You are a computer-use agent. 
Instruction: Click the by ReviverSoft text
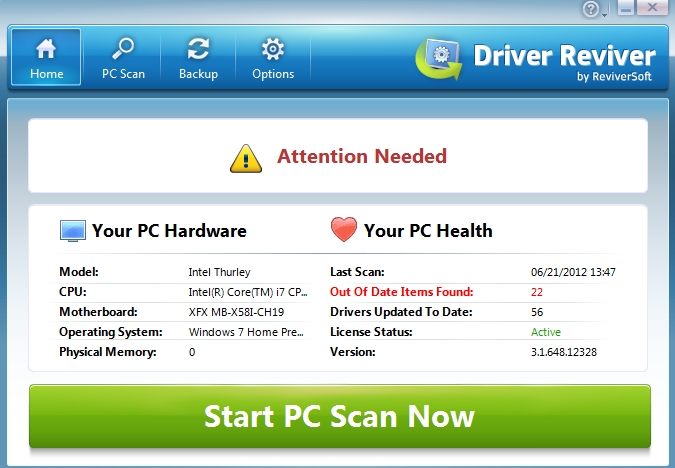coord(614,77)
